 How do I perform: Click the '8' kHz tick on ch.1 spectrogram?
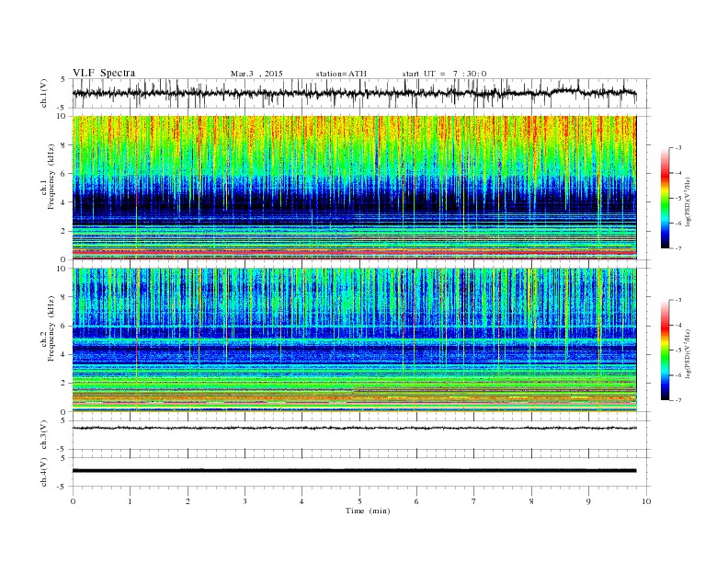64,145
